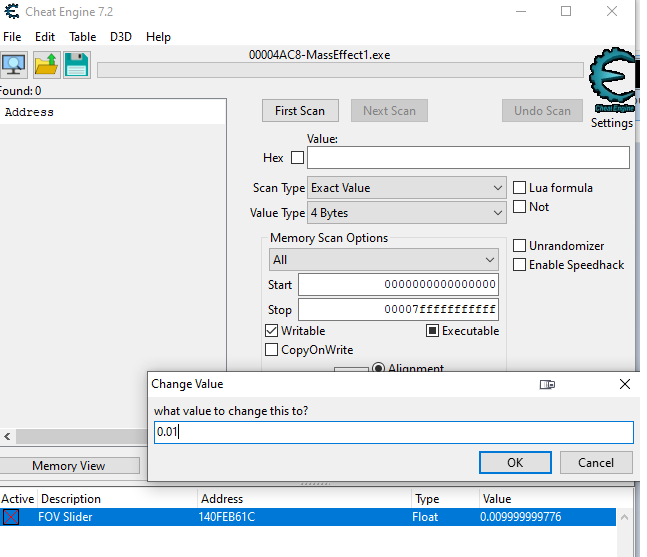Toggle the Active box for FOV Slider
The image size is (647, 557).
[x=11, y=517]
